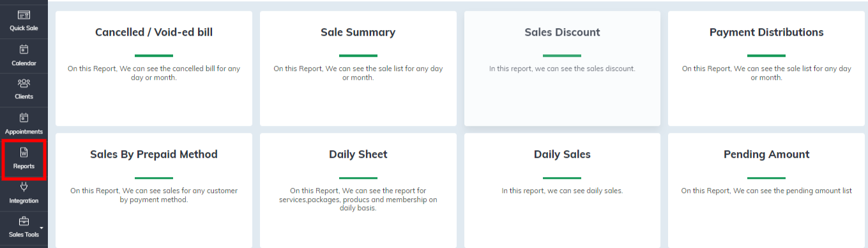868x248 pixels.
Task: Click the Quick Sale register icon
Action: tap(24, 15)
